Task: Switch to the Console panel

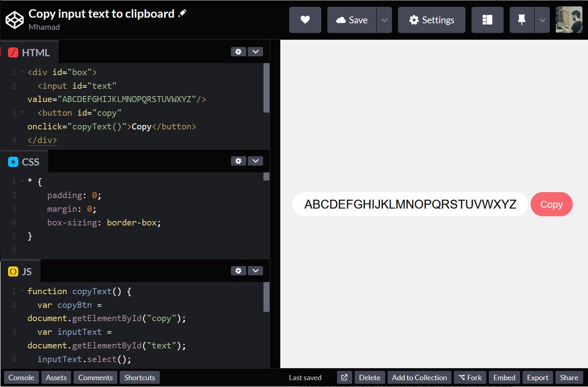Action: pyautogui.click(x=21, y=377)
